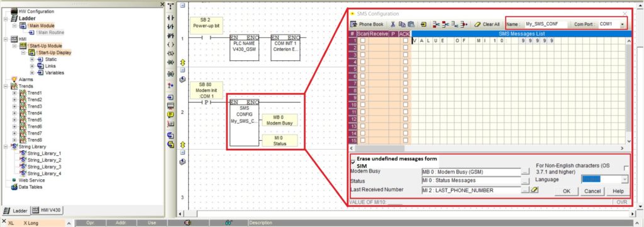This screenshot has width=644, height=227.
Task: Open the Com Port COM1 dropdown
Action: pyautogui.click(x=622, y=25)
